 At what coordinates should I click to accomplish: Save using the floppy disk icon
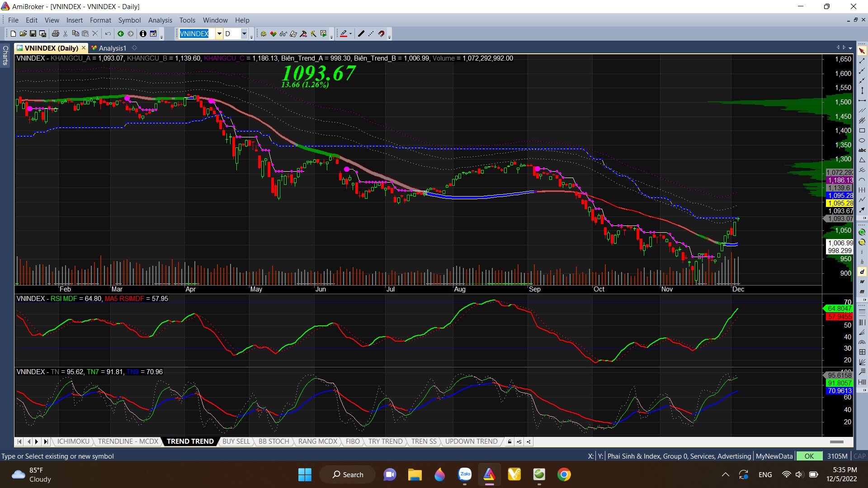[33, 33]
